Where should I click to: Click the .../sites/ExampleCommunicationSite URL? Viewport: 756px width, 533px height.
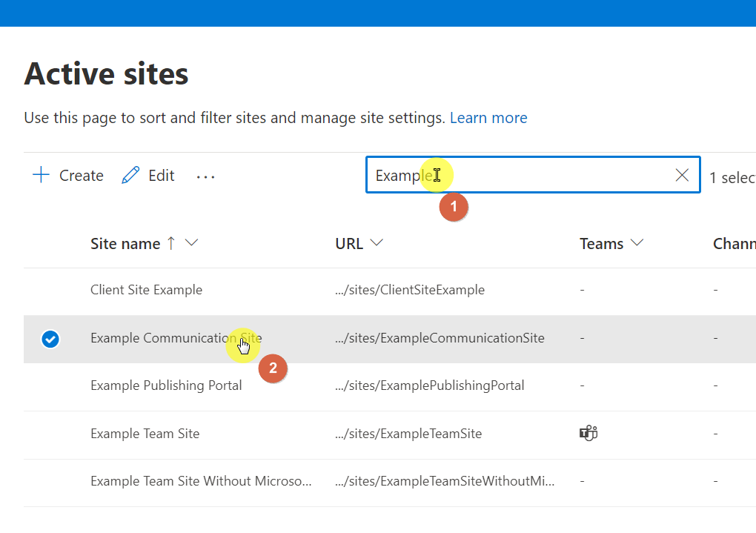440,338
